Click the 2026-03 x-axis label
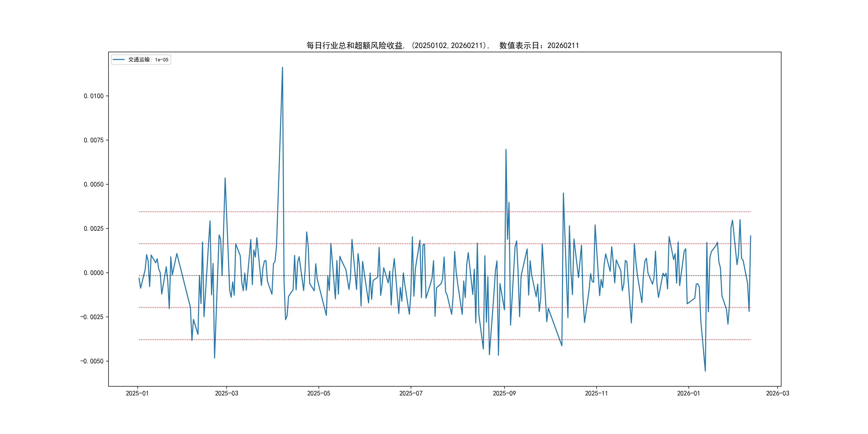The height and width of the screenshot is (434, 868). (x=777, y=393)
